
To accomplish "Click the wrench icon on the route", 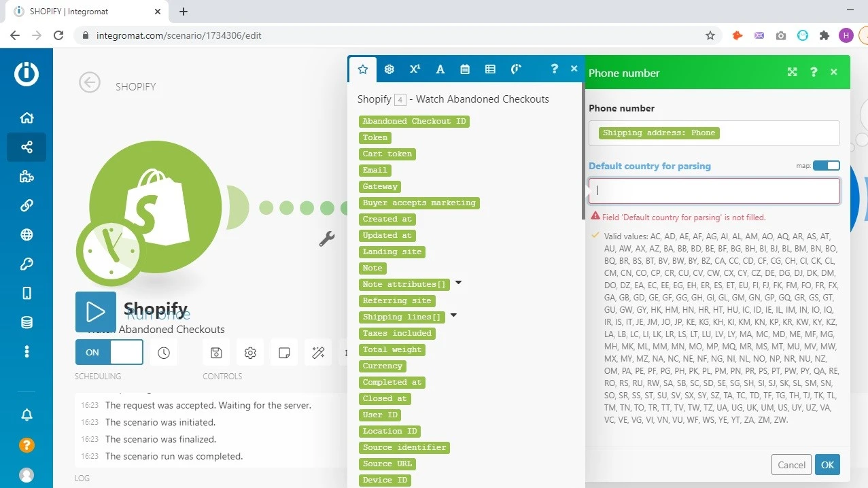I will click(x=327, y=239).
